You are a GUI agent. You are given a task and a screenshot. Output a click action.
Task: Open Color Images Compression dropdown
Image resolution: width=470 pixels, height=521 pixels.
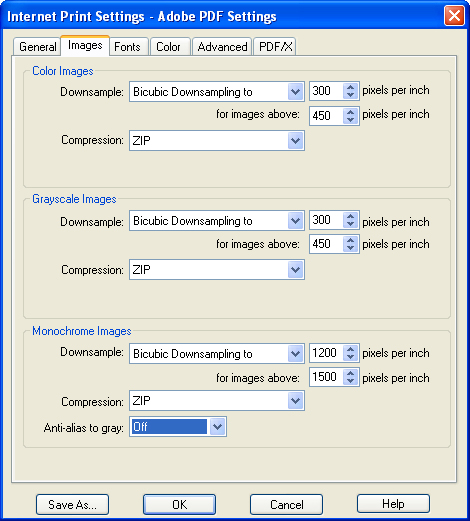217,141
